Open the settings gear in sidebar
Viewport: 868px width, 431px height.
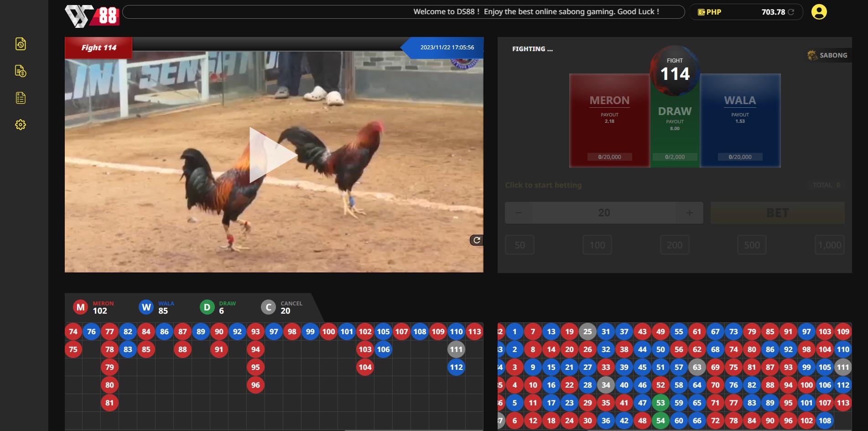pyautogui.click(x=21, y=125)
